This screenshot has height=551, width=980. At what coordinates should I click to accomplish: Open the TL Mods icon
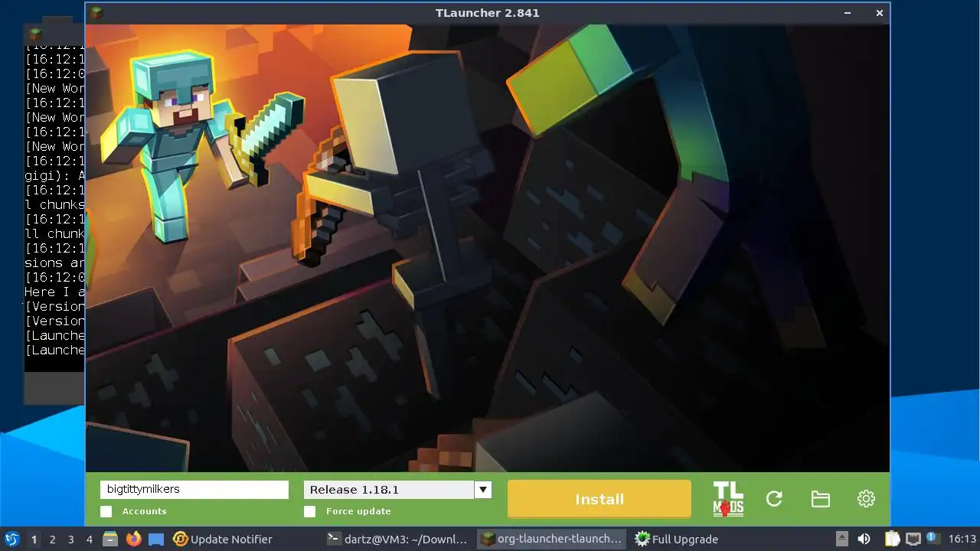coord(728,499)
